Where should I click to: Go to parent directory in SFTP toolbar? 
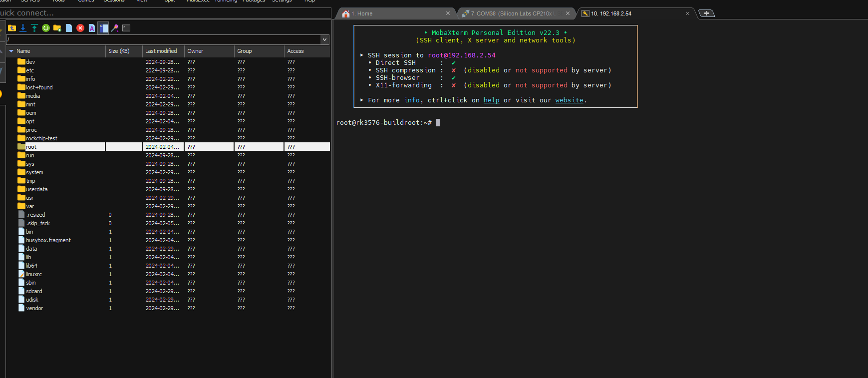point(12,28)
